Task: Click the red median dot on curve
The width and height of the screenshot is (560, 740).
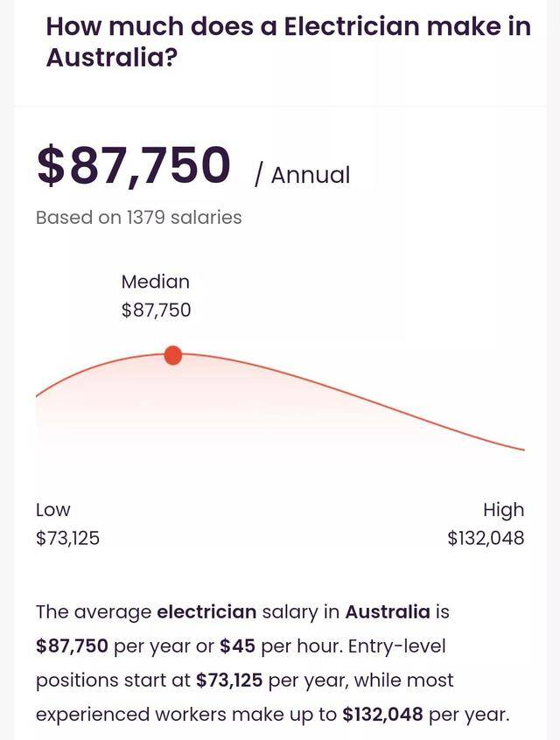Action: click(173, 355)
